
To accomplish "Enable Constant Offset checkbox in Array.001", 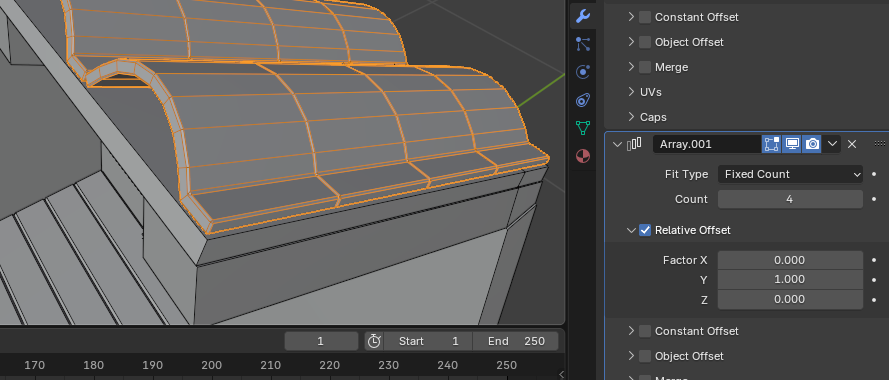I will coord(645,331).
